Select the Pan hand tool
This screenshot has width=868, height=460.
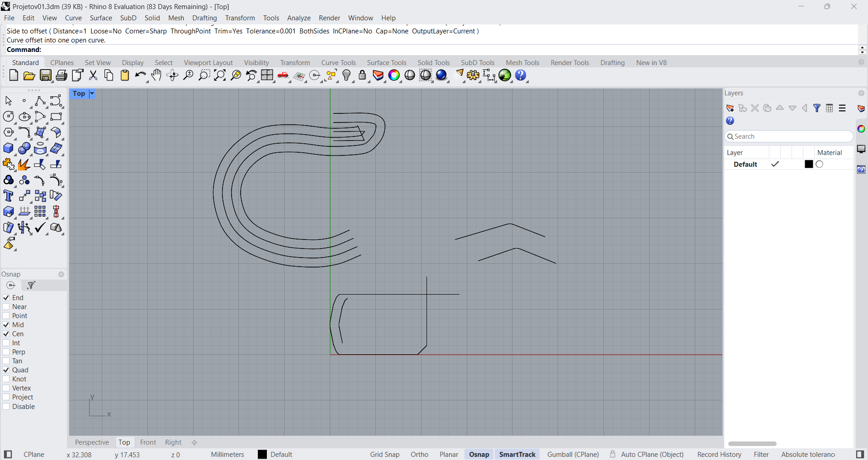tap(156, 75)
